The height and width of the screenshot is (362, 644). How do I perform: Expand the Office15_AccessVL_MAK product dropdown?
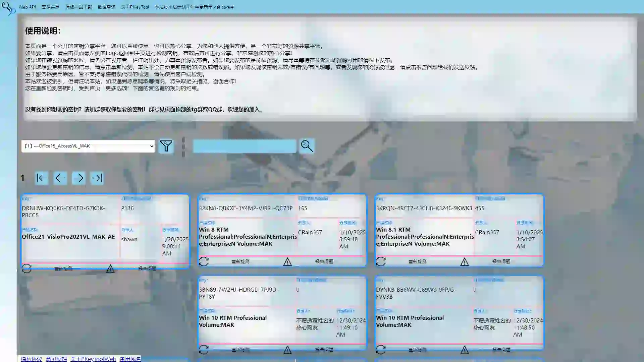click(x=88, y=146)
